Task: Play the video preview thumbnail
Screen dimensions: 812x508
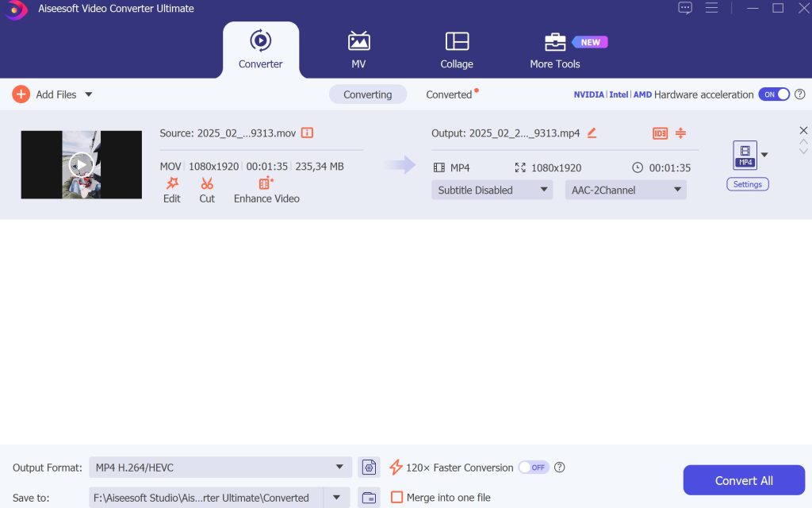Action: click(81, 164)
